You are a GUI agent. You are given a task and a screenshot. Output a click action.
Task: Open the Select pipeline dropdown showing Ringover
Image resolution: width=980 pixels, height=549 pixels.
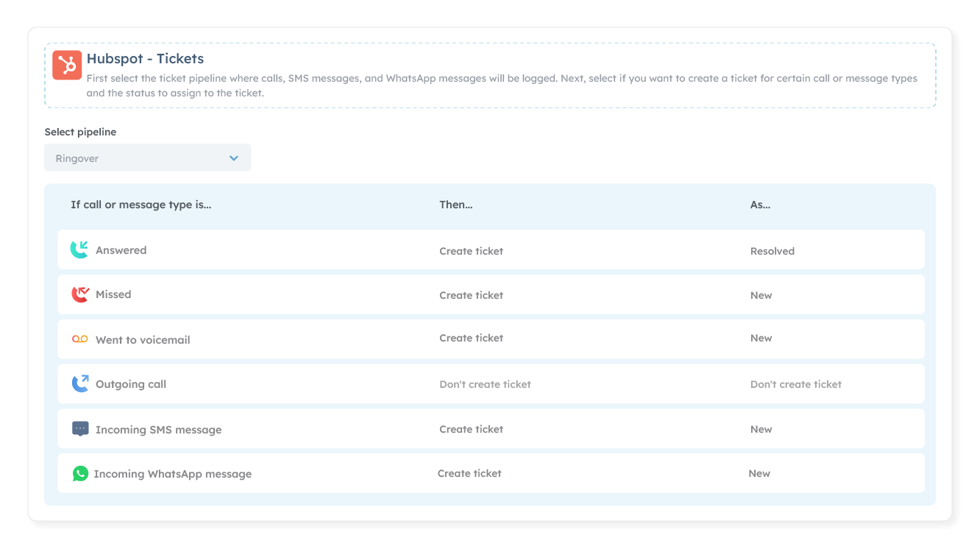click(x=147, y=157)
